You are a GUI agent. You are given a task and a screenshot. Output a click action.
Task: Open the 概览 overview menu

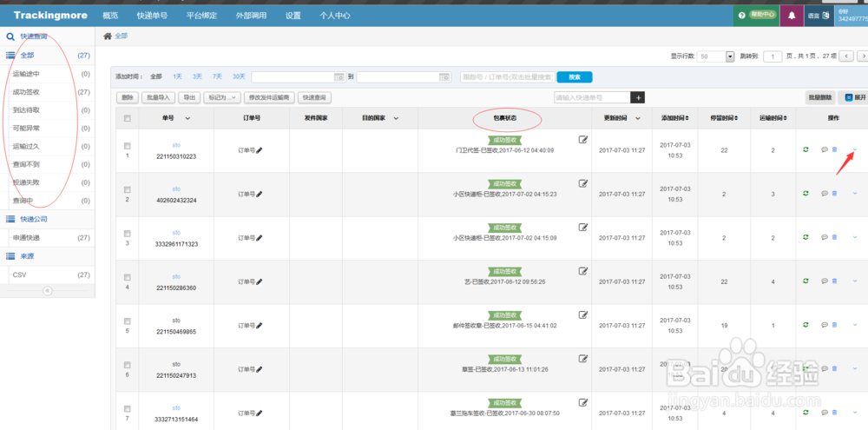[111, 16]
